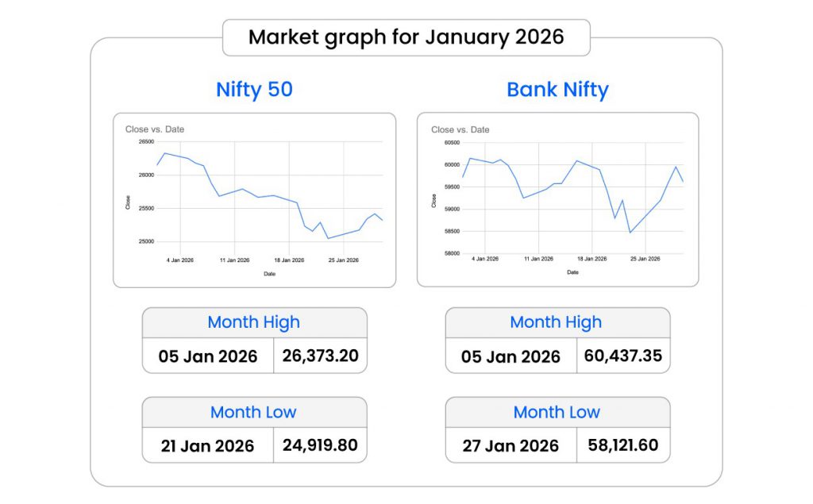Click "11 Jan 2026" x-axis label on Nifty 50 chart
This screenshot has height=504, width=813.
[x=234, y=259]
